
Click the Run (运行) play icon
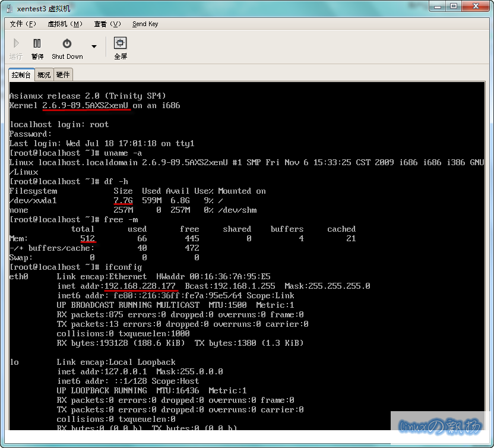click(16, 44)
